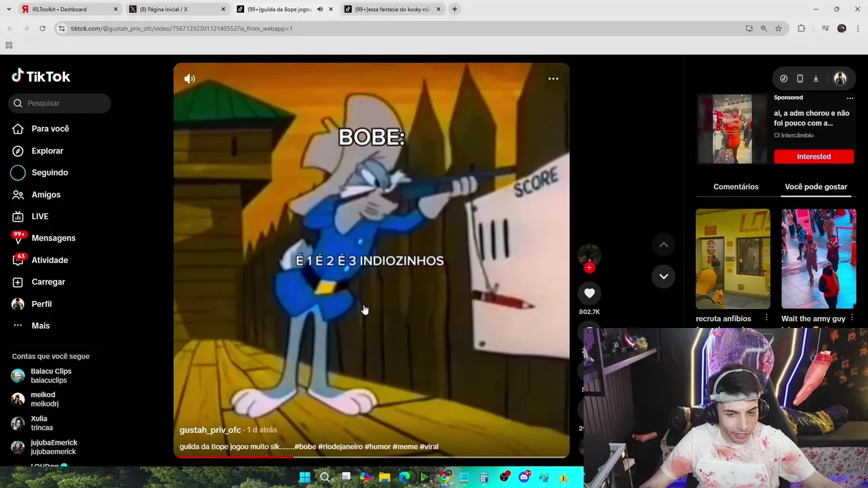Open Discord from the taskbar
The height and width of the screenshot is (488, 868).
524,477
